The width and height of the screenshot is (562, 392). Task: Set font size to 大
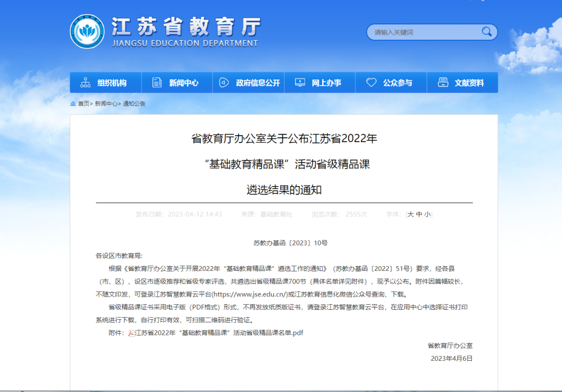(x=411, y=214)
